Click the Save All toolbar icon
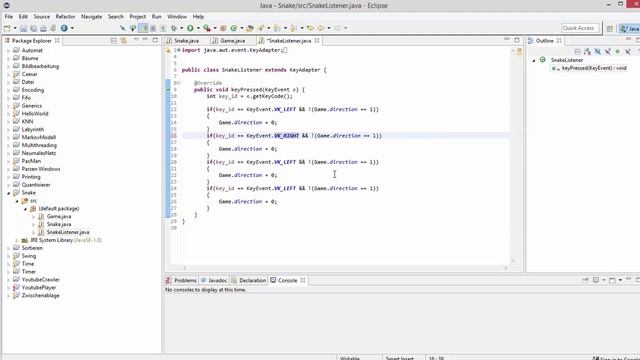This screenshot has height=360, width=640. [33, 28]
